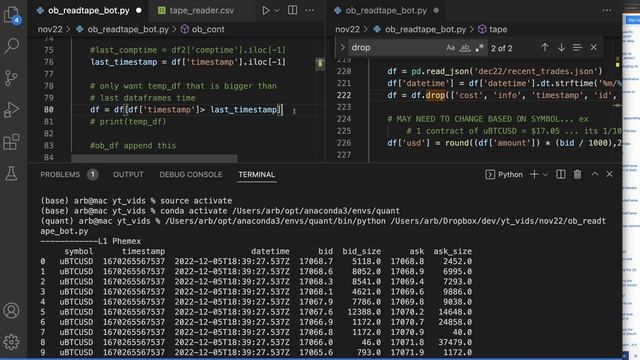Expand the replace field in find widget
This screenshot has height=360, width=640.
point(342,48)
